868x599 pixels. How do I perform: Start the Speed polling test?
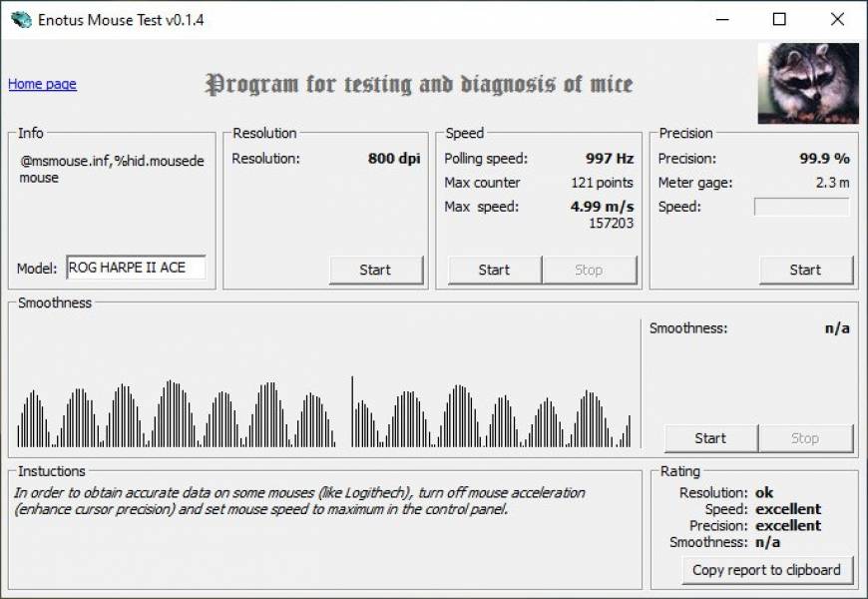tap(494, 270)
